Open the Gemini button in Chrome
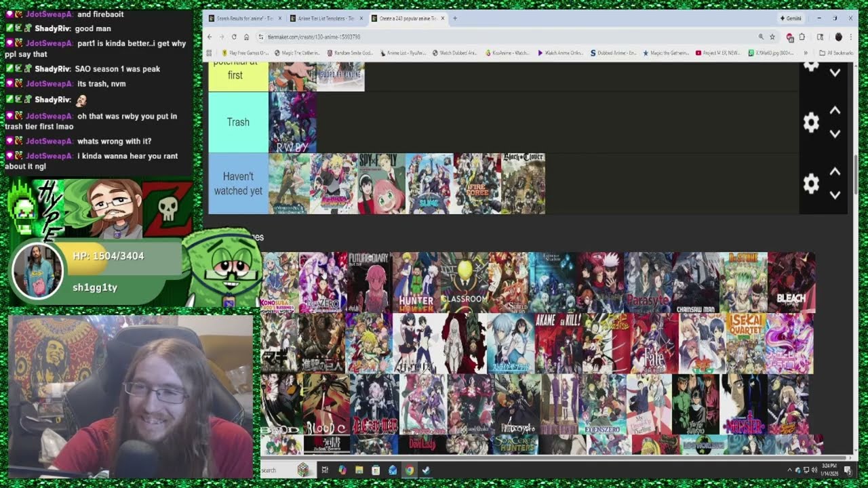Screen dimensions: 868x488 [x=791, y=18]
